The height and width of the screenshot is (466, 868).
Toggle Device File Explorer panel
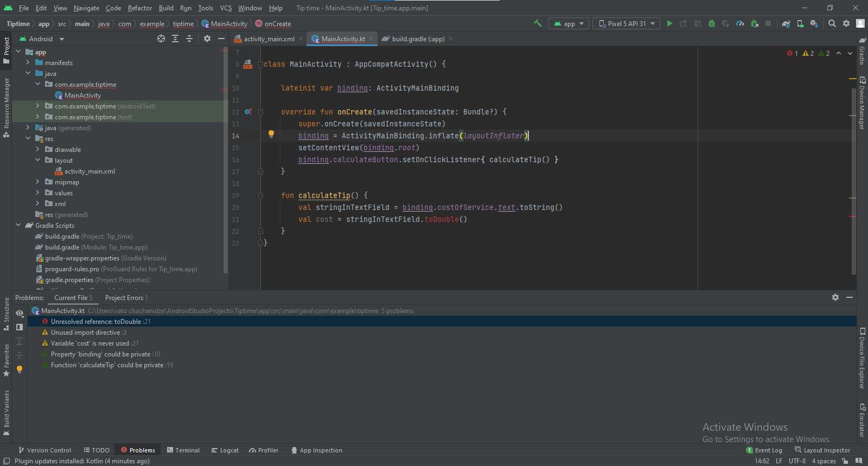click(862, 359)
